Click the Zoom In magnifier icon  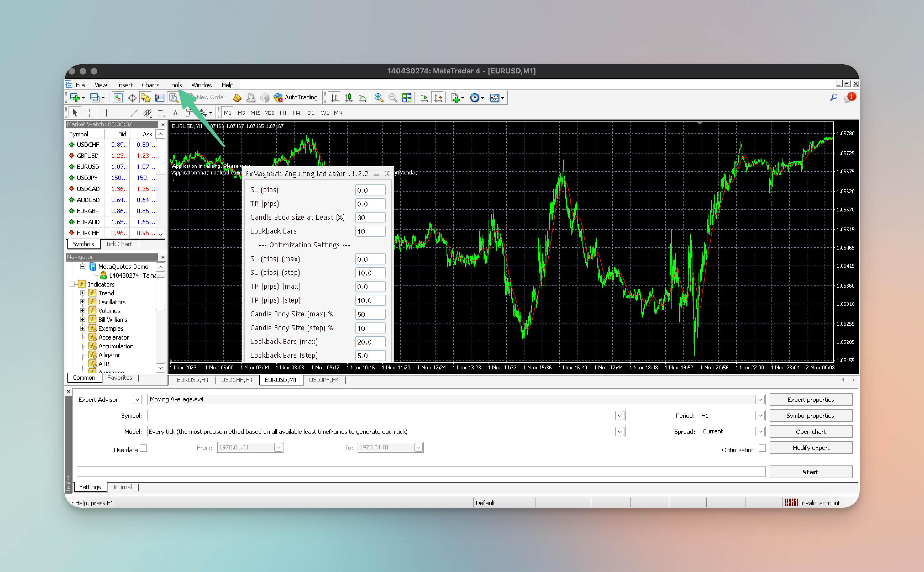[x=378, y=98]
